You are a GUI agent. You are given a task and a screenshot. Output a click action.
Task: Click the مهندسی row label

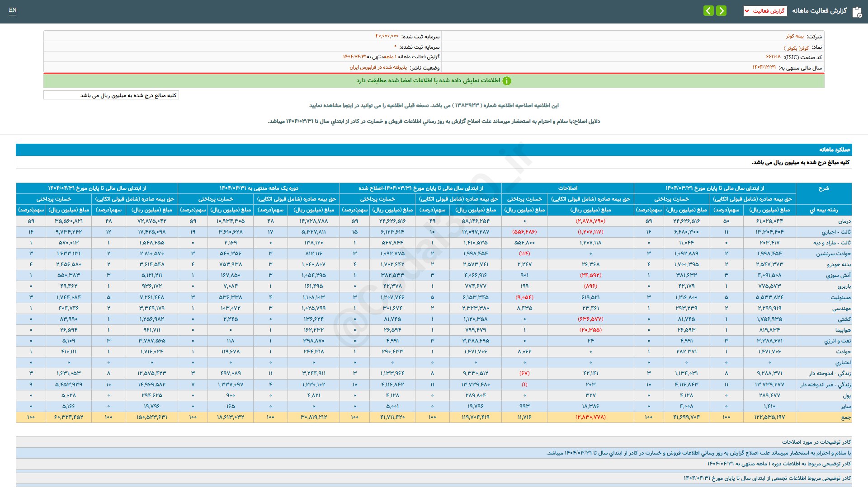(x=841, y=309)
